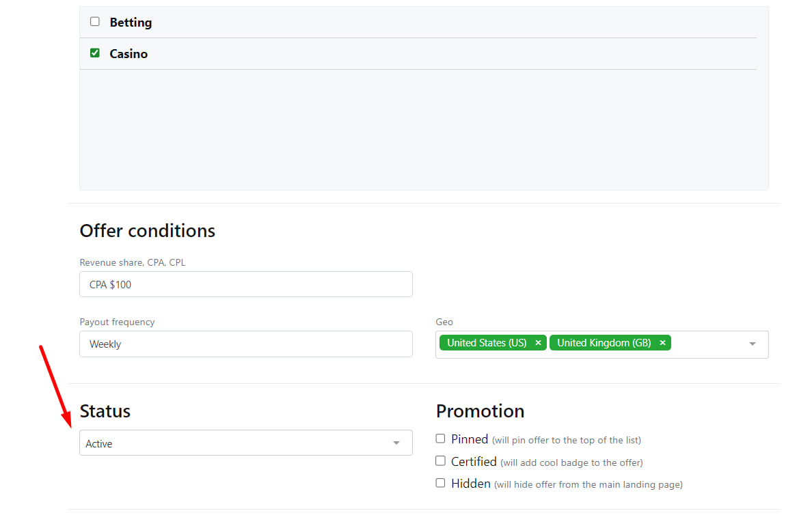The width and height of the screenshot is (812, 526).
Task: Select the United Kingdom (GB) tag label
Action: click(604, 343)
